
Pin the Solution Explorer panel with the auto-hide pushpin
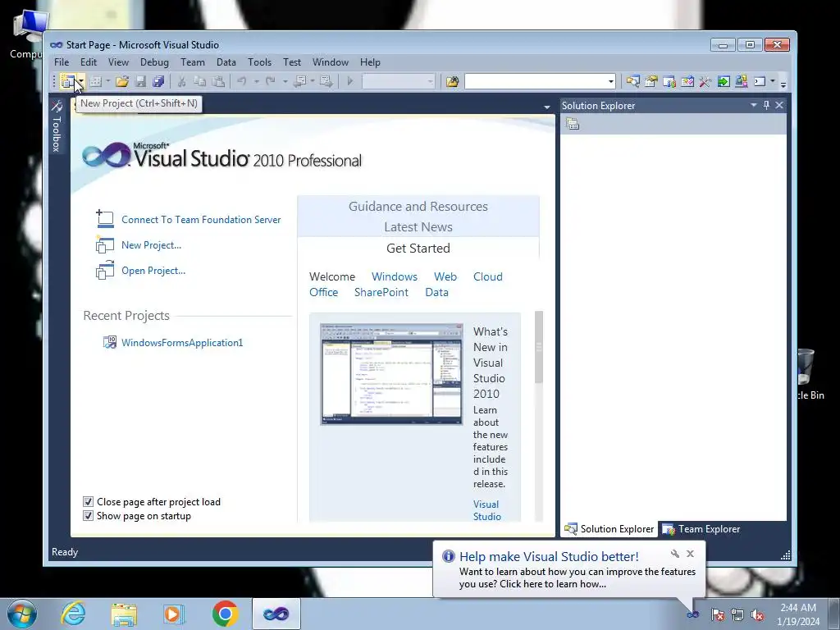tap(766, 106)
